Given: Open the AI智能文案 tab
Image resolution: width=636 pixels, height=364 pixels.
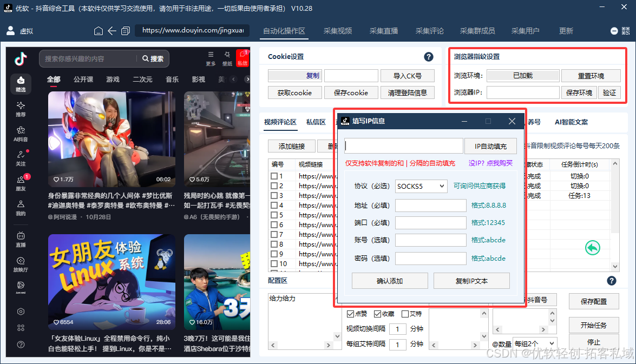Looking at the screenshot, I should click(571, 122).
